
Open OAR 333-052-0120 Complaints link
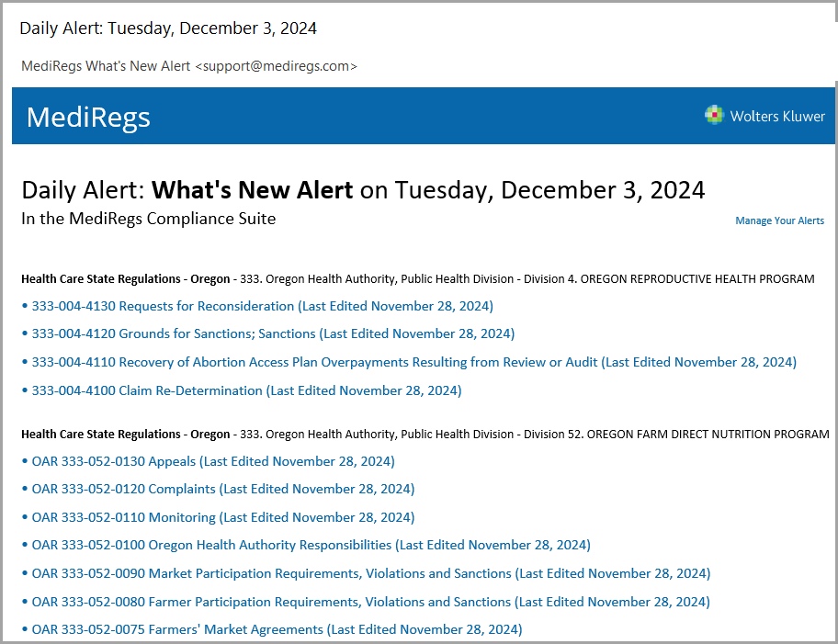[223, 489]
